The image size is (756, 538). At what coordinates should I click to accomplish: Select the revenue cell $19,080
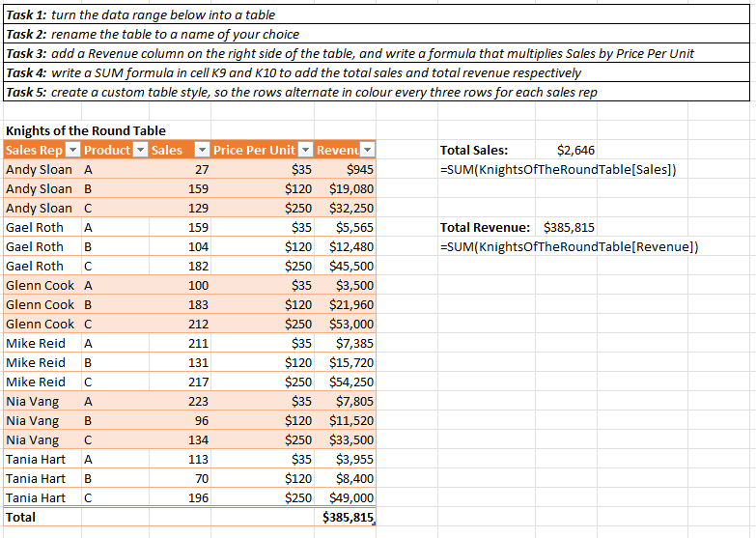point(345,188)
